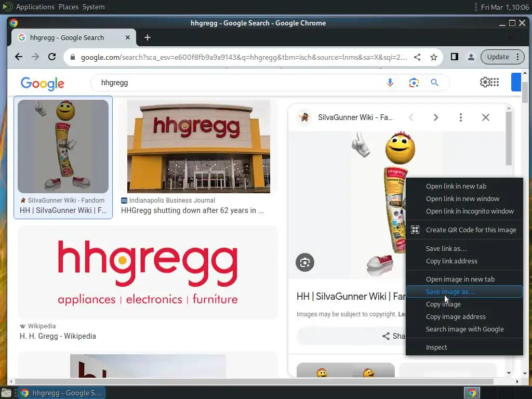Click HH | SilvaGunner Wiki result title
Image resolution: width=532 pixels, height=399 pixels.
63,210
